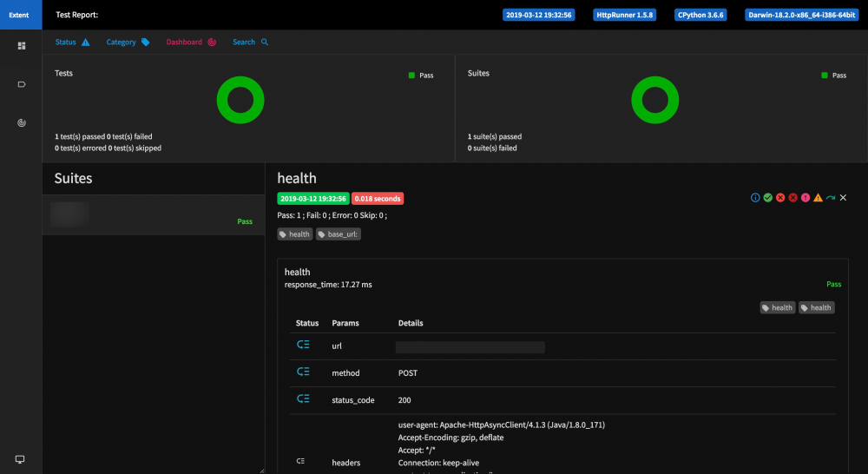Click the response_time: 17.27 ms text
The image size is (868, 474).
pos(328,285)
